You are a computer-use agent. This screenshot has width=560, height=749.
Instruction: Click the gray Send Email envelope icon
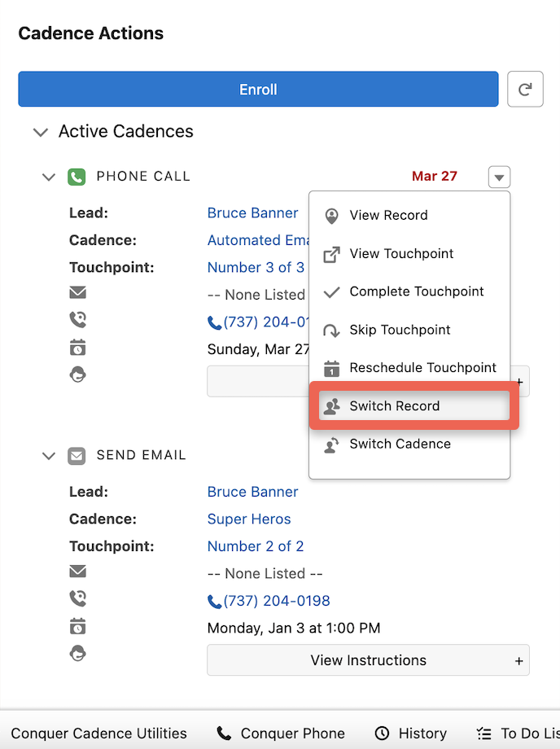tap(77, 456)
